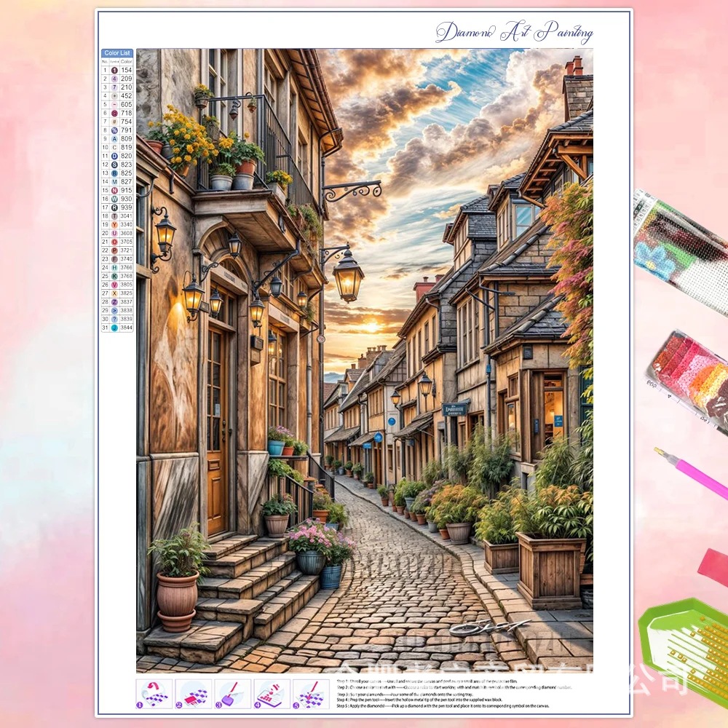Select symbol J swatch for color 3844
Viewport: 728px width, 728px height.
pos(114,328)
